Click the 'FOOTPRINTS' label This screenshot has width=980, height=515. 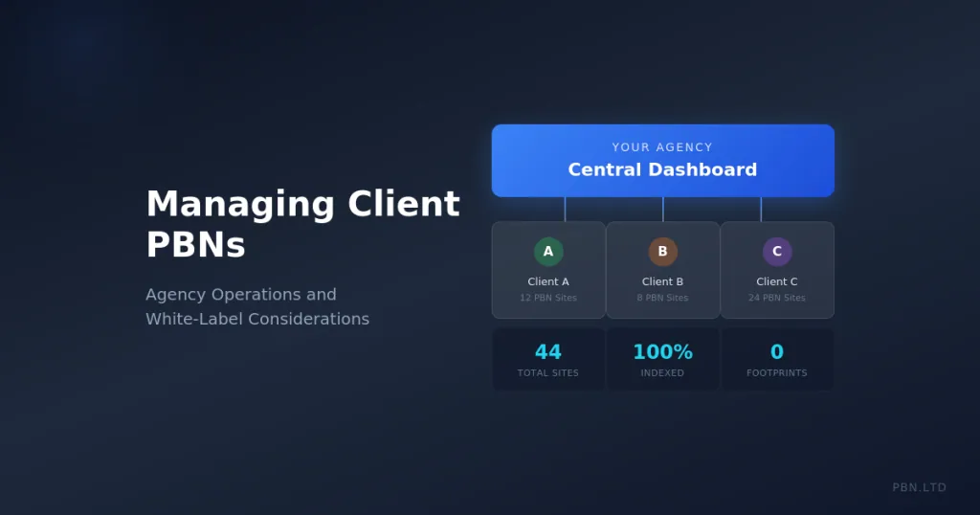click(777, 372)
